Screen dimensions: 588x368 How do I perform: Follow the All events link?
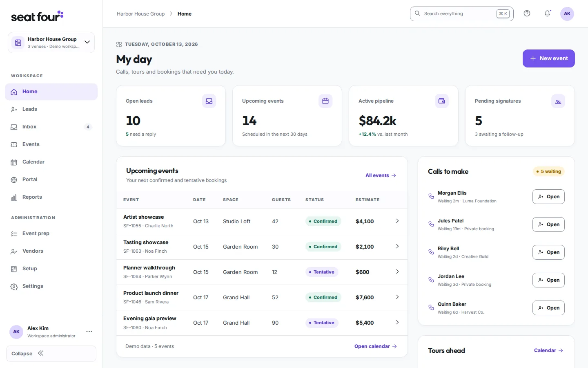[x=381, y=175]
